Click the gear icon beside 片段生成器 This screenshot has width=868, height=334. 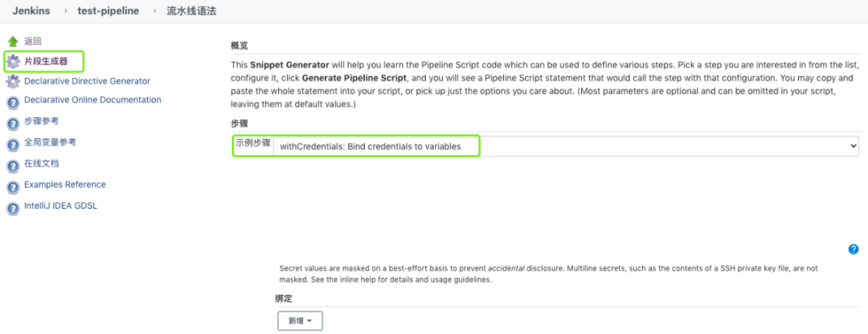tap(13, 61)
